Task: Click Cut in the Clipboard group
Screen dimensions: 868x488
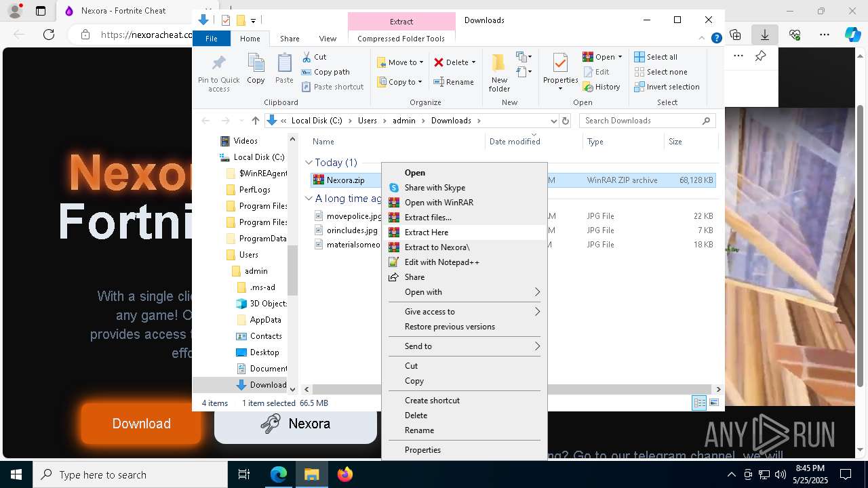Action: [314, 57]
